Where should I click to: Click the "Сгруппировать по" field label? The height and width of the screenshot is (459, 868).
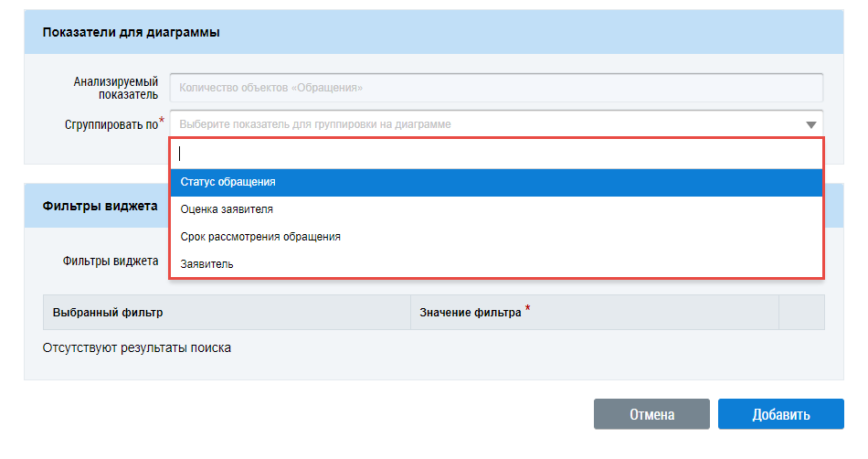coord(111,124)
